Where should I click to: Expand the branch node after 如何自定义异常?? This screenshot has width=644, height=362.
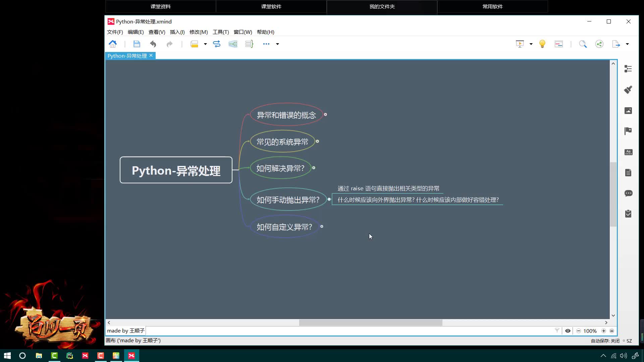click(x=322, y=227)
